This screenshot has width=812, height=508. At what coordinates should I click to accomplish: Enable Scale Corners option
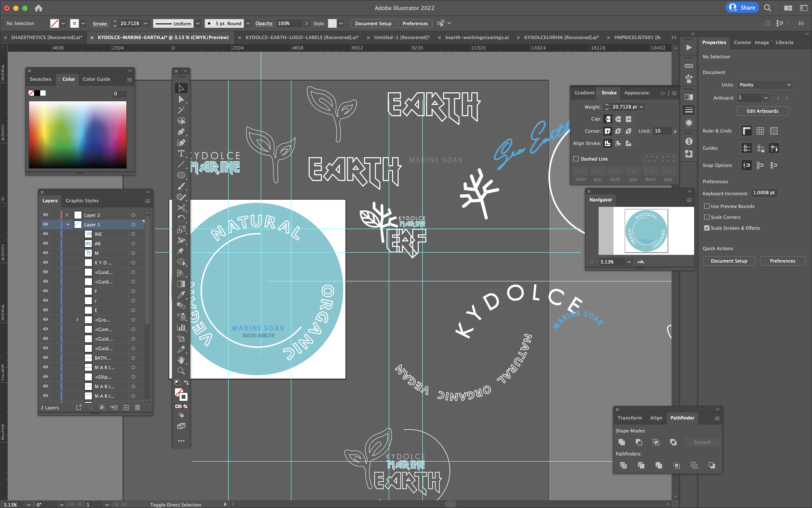(x=706, y=217)
